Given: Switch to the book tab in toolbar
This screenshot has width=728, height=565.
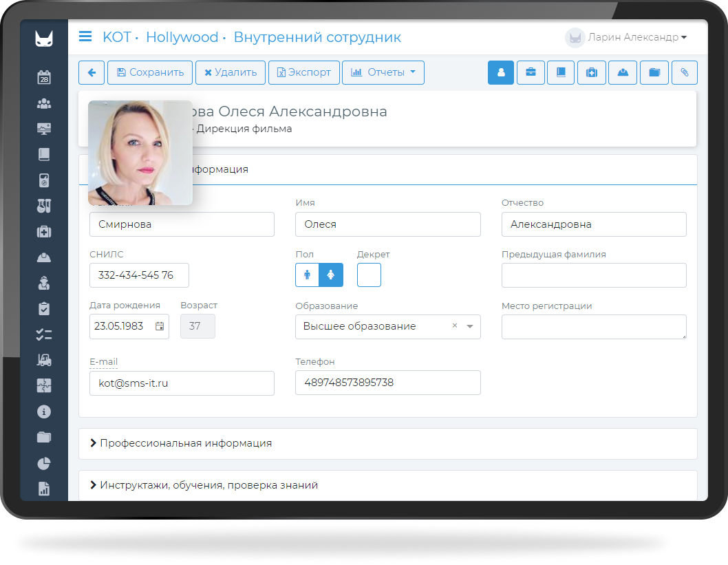Looking at the screenshot, I should (x=561, y=72).
